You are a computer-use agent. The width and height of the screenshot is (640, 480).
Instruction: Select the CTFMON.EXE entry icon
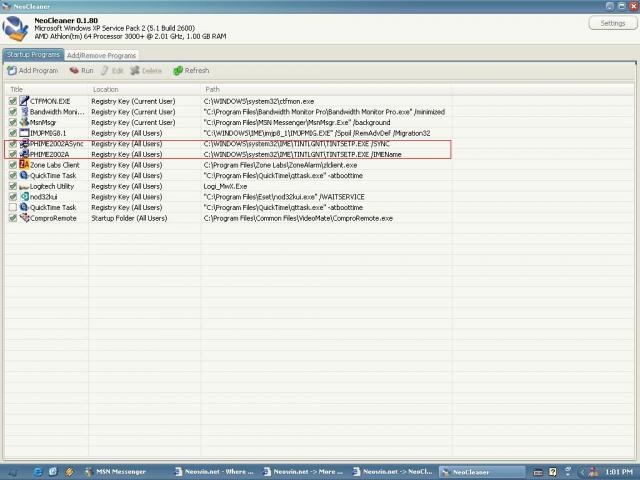(x=24, y=101)
